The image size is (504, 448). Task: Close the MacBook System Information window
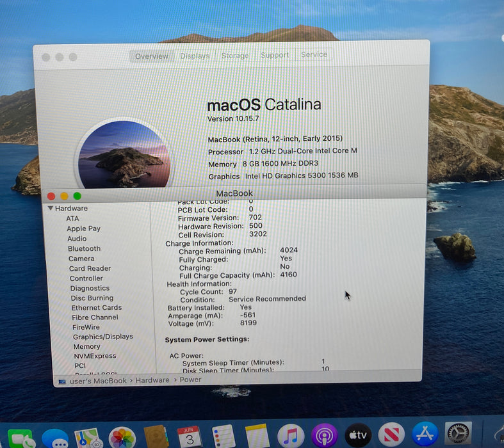coord(51,196)
